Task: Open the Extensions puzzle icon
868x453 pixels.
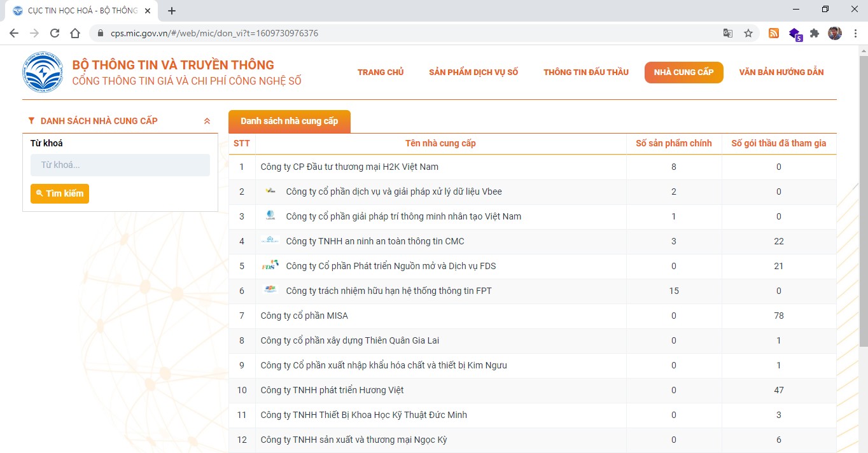Action: pos(815,33)
